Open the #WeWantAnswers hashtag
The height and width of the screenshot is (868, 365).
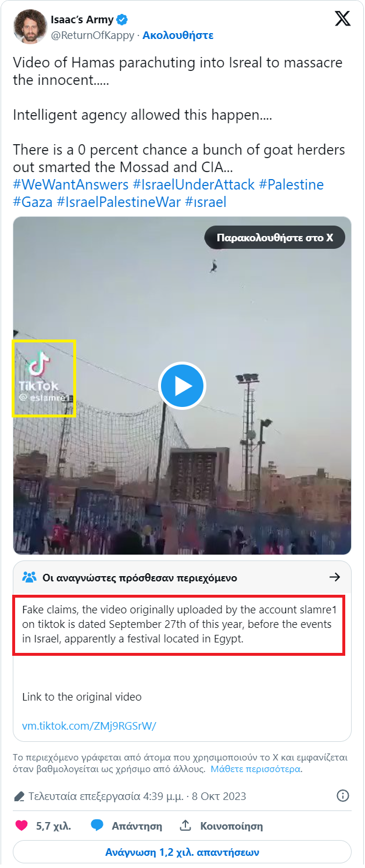click(70, 185)
